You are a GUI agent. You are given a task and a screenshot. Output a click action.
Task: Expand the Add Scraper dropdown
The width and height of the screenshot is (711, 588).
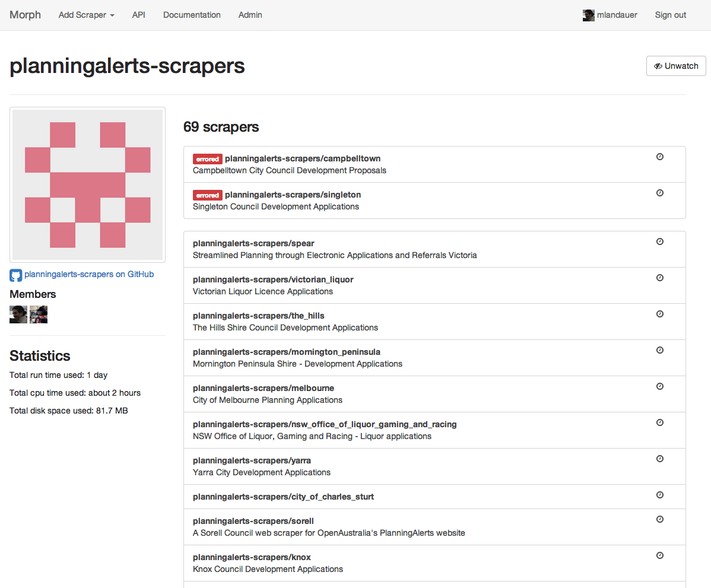tap(86, 15)
